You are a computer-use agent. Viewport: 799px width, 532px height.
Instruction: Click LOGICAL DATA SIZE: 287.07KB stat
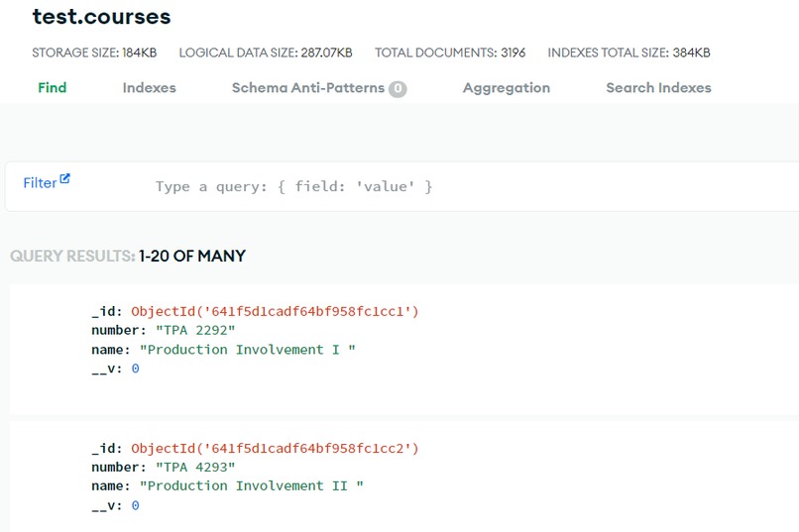pos(266,53)
